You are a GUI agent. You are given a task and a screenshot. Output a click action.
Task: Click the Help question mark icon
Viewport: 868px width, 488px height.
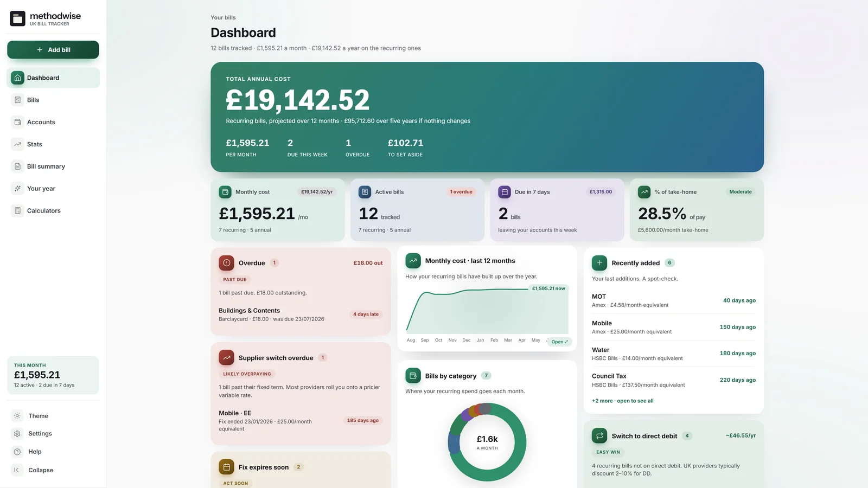17,452
